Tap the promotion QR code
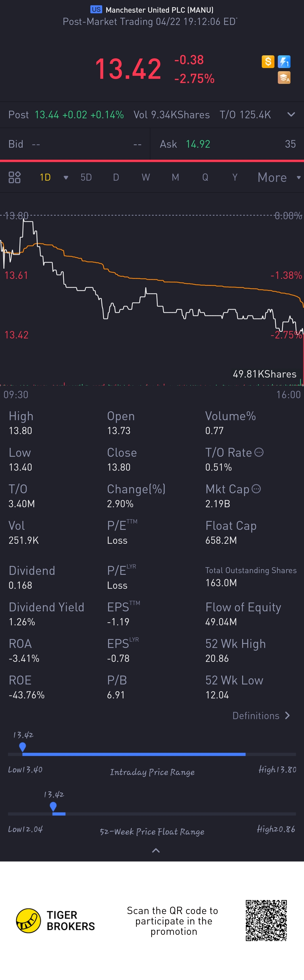Image resolution: width=304 pixels, height=980 pixels. [266, 921]
